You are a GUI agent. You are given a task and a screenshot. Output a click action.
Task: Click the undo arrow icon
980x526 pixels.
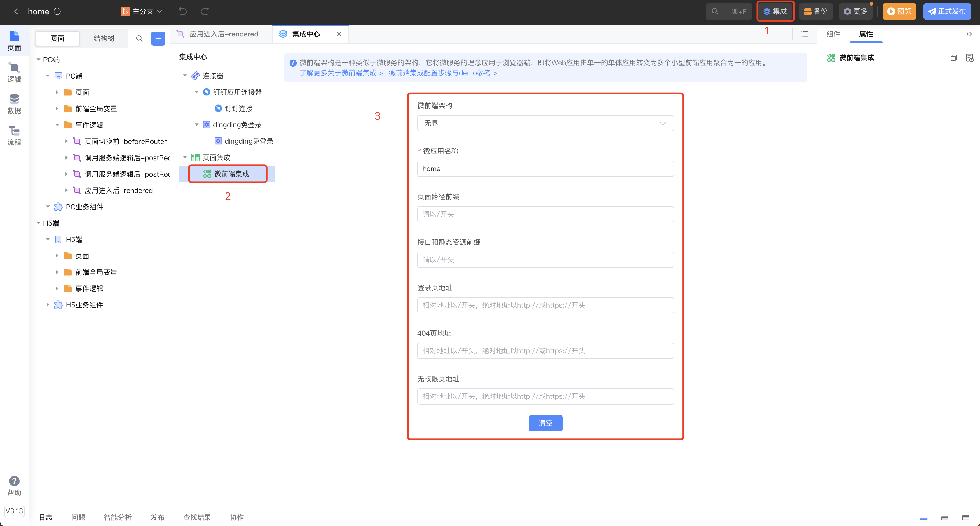[183, 11]
